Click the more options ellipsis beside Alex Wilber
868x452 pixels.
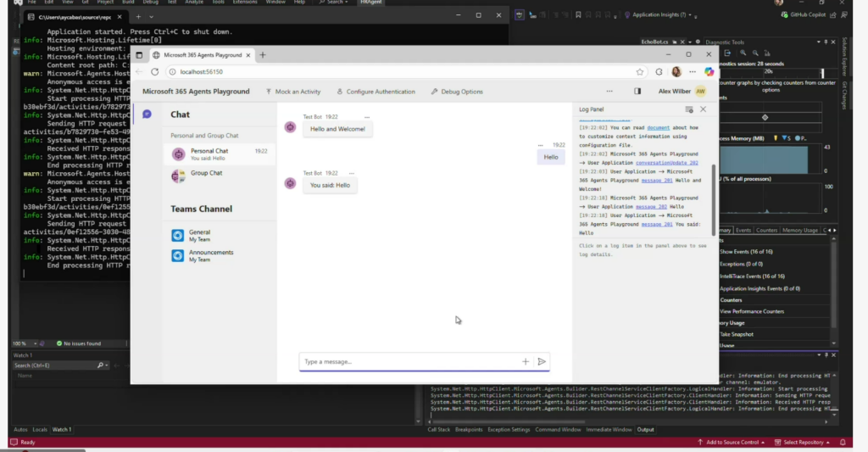(609, 92)
